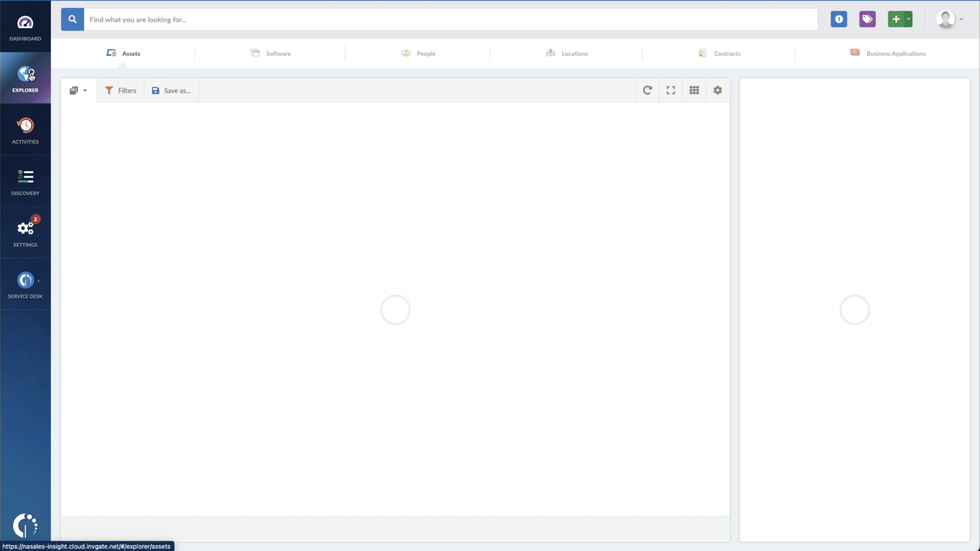
Task: Open the Filters panel
Action: click(120, 90)
